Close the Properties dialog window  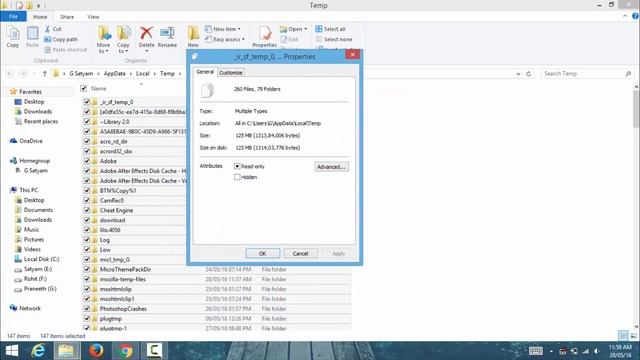(x=352, y=54)
